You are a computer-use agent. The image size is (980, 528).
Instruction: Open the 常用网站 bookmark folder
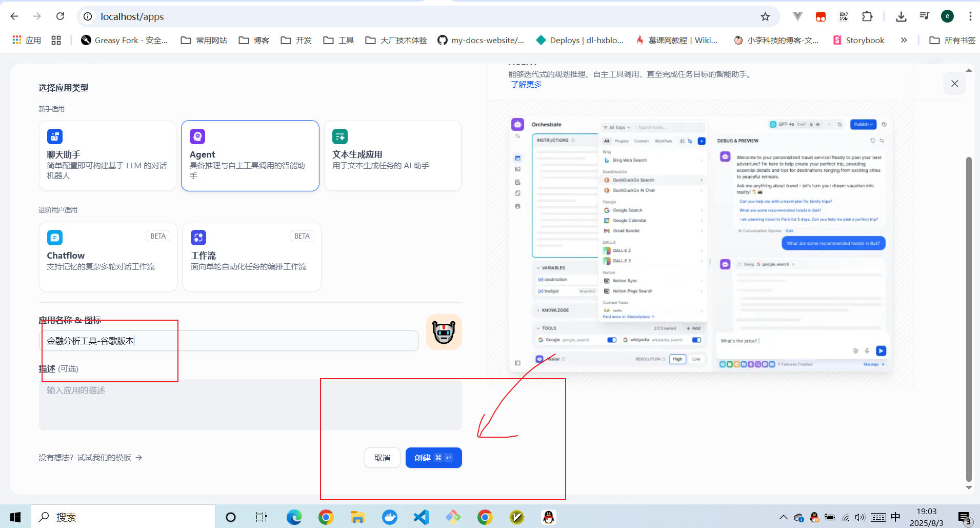(204, 40)
